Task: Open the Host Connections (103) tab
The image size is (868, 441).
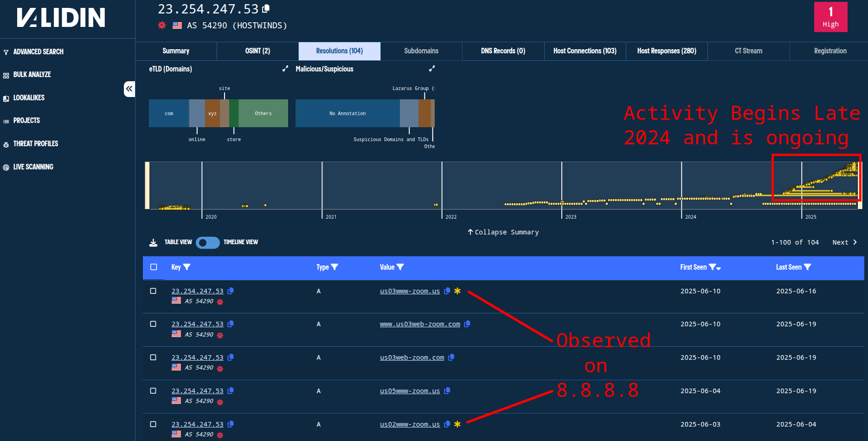Action: [585, 51]
